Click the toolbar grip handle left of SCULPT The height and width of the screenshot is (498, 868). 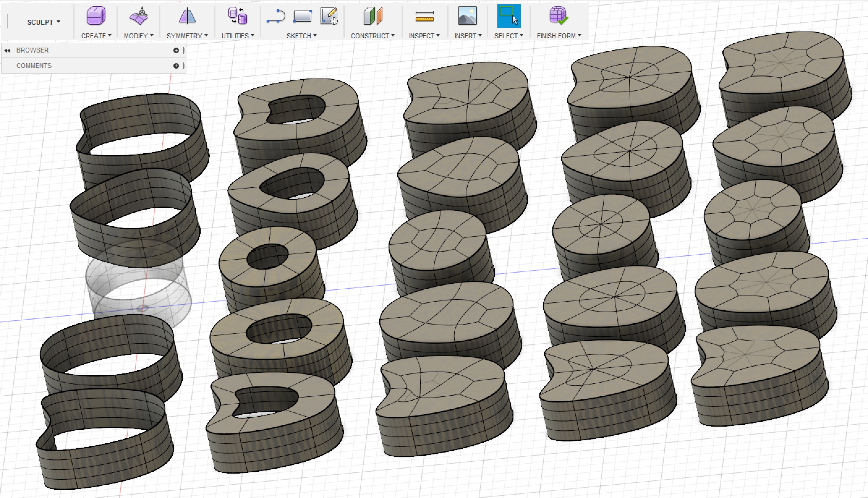click(x=6, y=21)
